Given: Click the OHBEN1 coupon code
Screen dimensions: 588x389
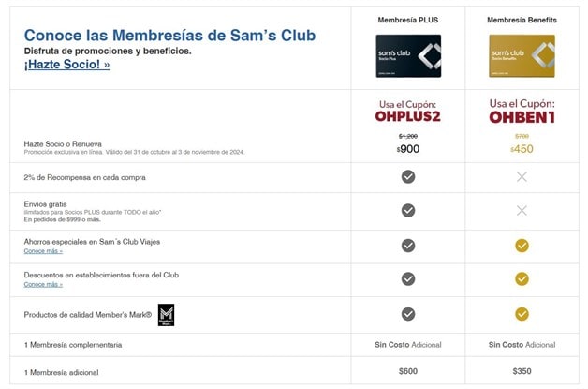Looking at the screenshot, I should click(x=522, y=117).
